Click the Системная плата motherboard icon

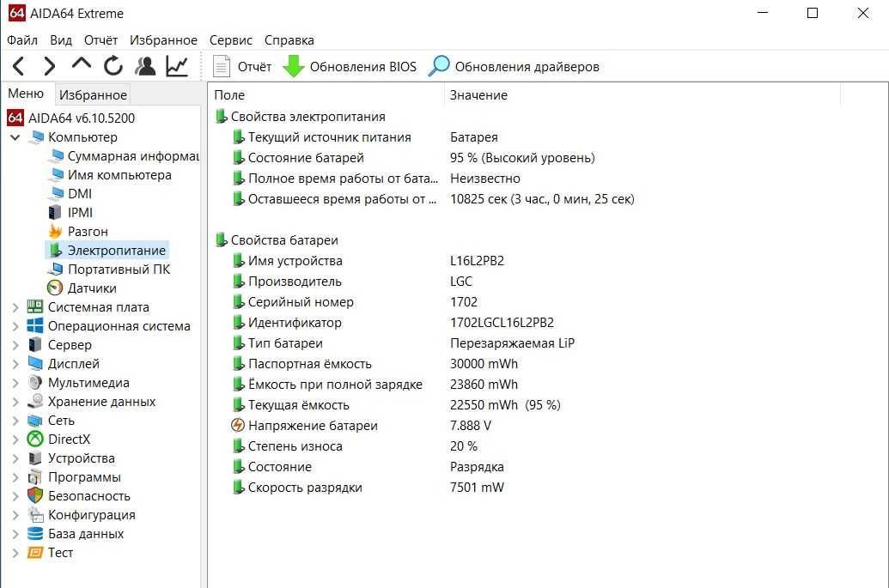[x=35, y=306]
